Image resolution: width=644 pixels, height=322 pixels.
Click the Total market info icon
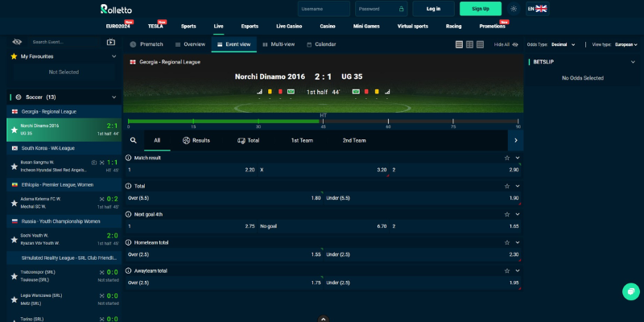(129, 186)
